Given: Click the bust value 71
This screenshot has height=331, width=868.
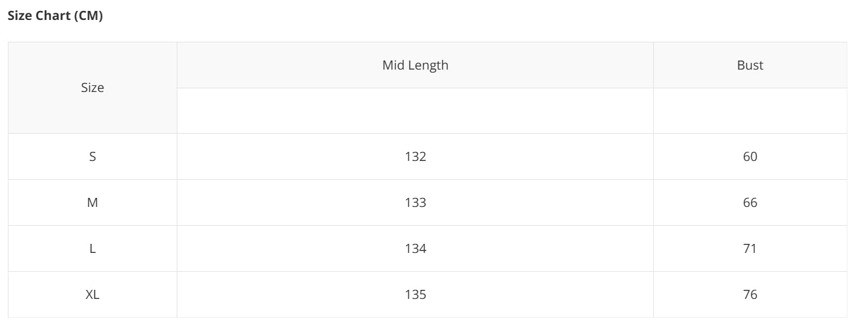Looking at the screenshot, I should 750,249.
